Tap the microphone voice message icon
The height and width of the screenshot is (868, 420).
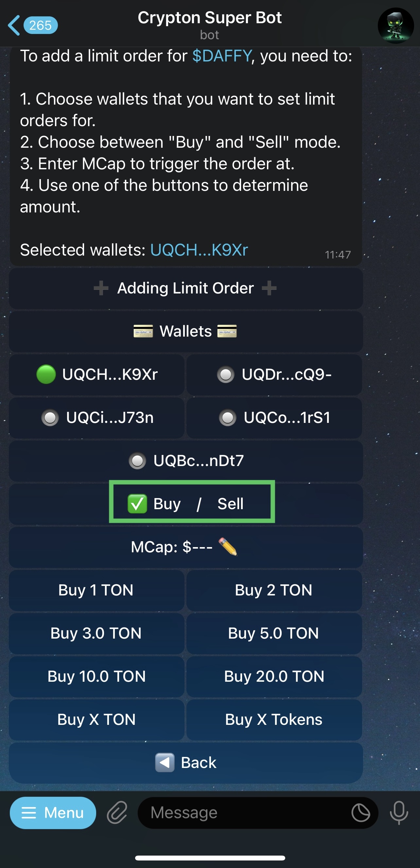click(x=399, y=812)
